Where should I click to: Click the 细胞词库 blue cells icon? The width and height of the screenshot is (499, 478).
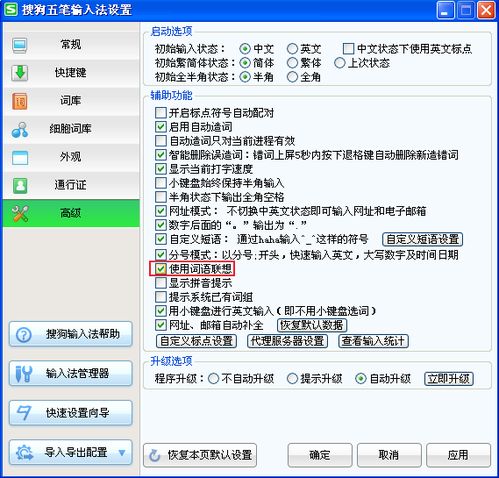pyautogui.click(x=20, y=129)
